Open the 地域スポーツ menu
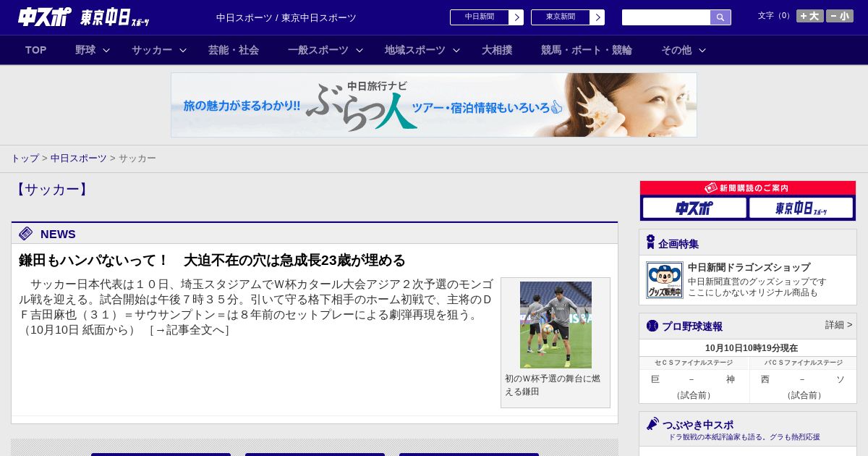Viewport: 868px width, 456px height. [x=415, y=50]
